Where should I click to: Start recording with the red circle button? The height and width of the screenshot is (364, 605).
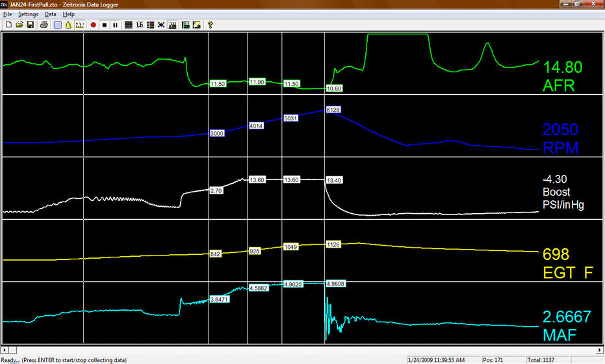click(94, 25)
